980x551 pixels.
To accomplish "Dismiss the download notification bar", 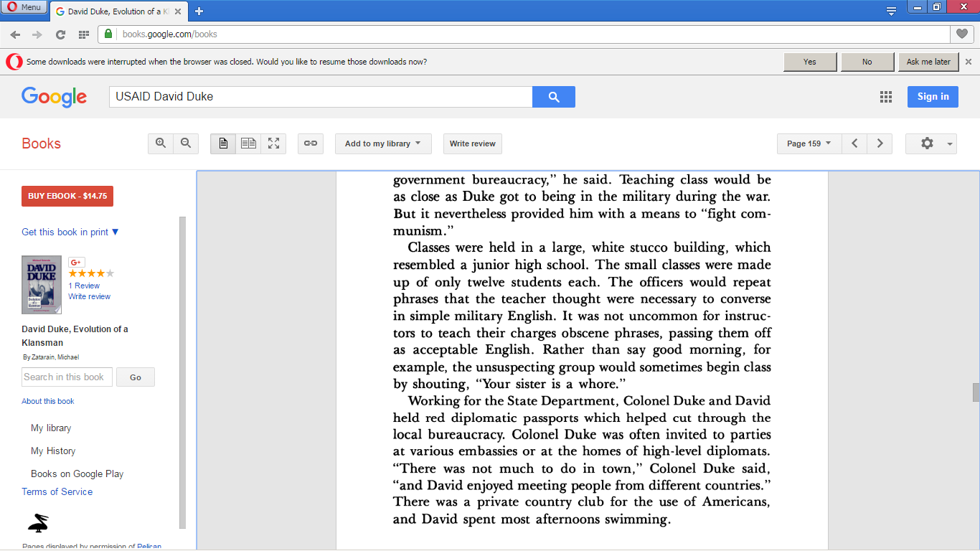I will tap(969, 62).
